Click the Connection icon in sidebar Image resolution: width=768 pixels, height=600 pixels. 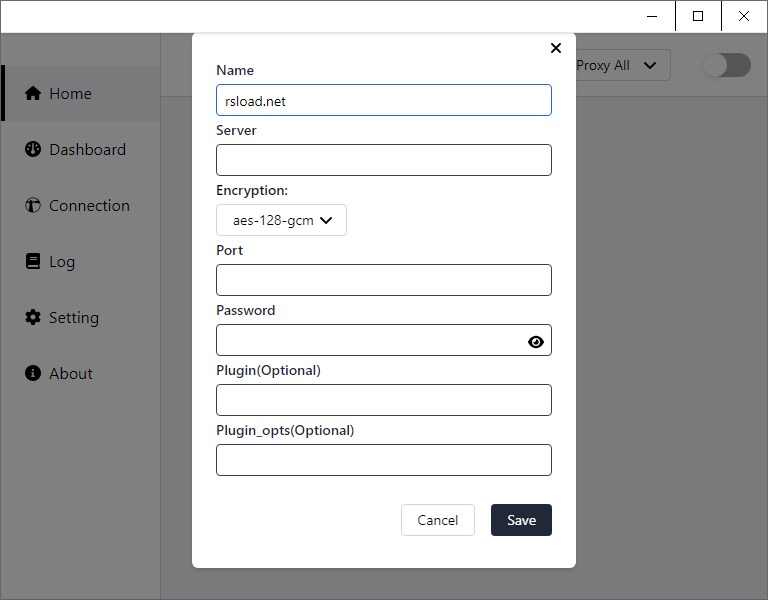[x=33, y=205]
